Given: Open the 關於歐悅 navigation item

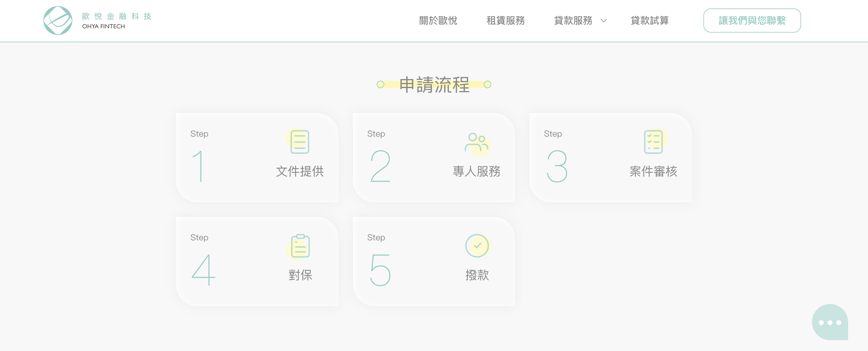Looking at the screenshot, I should [438, 21].
